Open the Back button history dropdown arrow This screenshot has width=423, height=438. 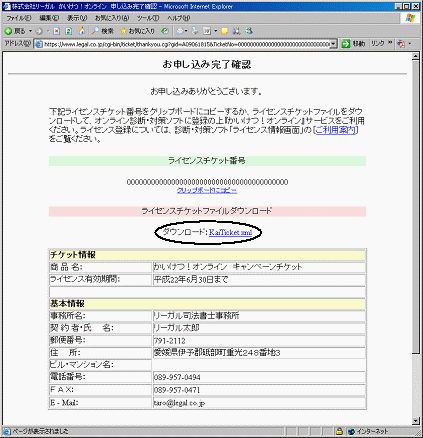click(x=30, y=31)
